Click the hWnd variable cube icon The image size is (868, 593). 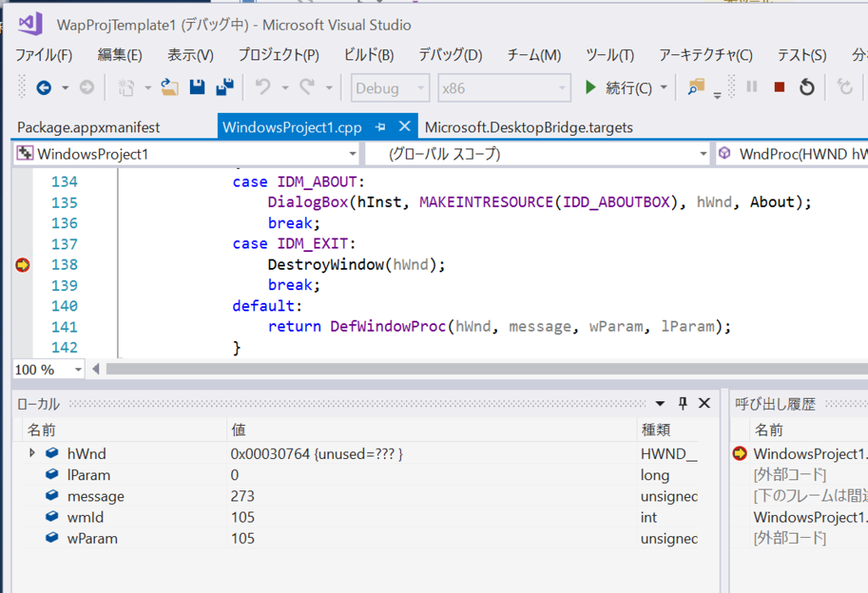[52, 453]
